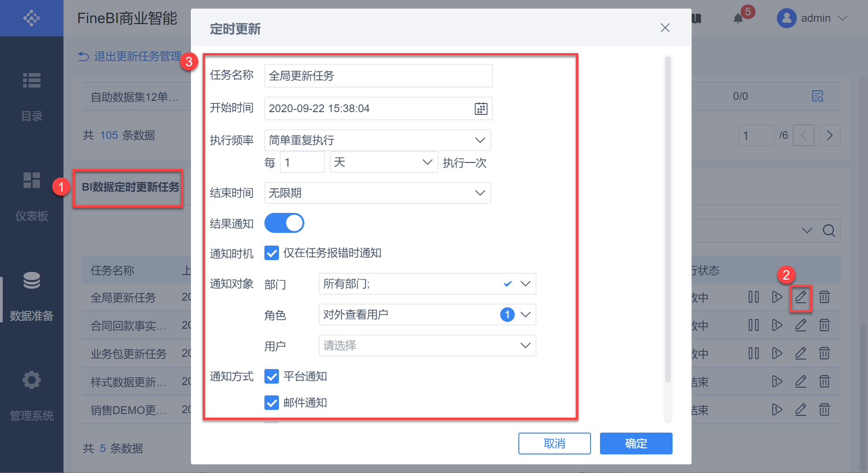Open the calendar picker icon

481,108
